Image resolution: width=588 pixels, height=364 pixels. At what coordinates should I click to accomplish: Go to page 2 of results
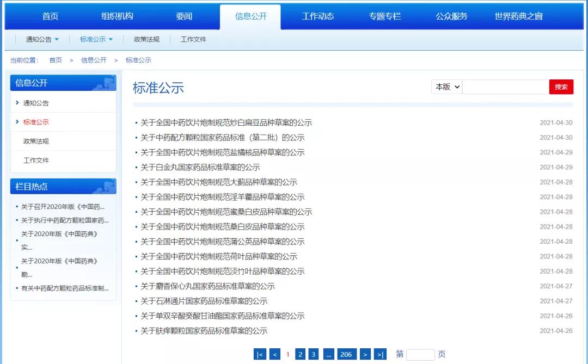[x=300, y=354]
